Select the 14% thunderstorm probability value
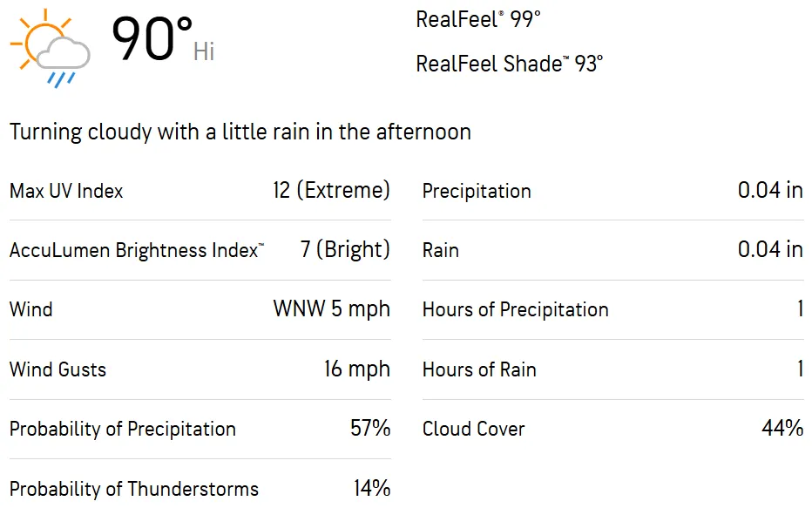Image resolution: width=812 pixels, height=508 pixels. tap(372, 488)
